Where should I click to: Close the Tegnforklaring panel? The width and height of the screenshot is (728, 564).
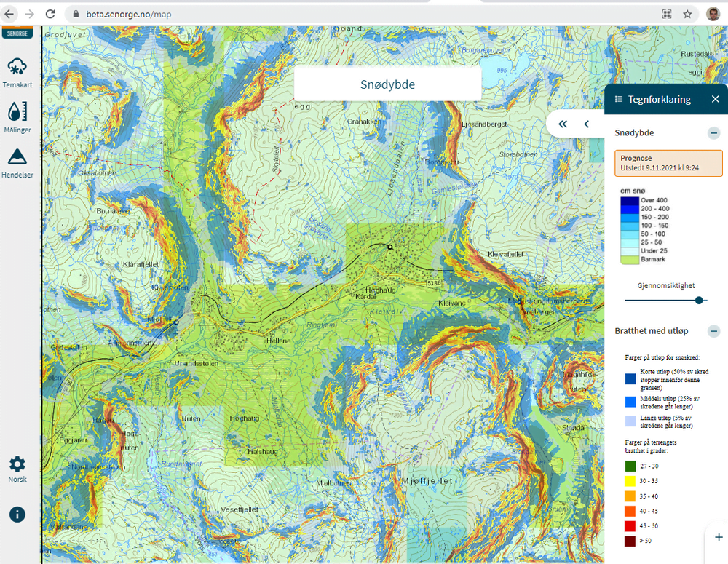tap(715, 99)
